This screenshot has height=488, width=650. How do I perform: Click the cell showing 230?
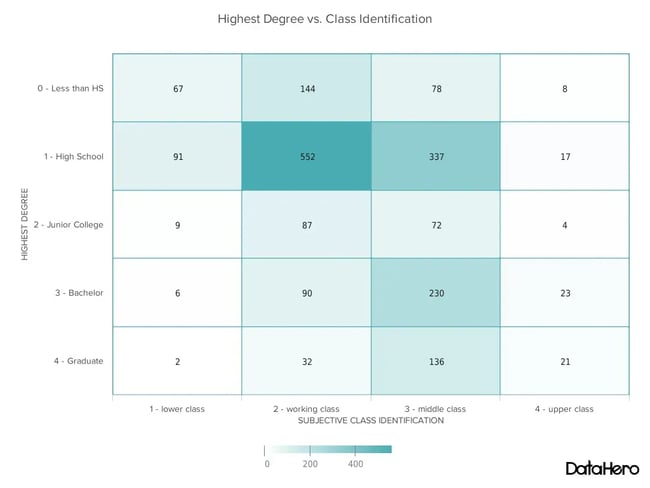435,292
